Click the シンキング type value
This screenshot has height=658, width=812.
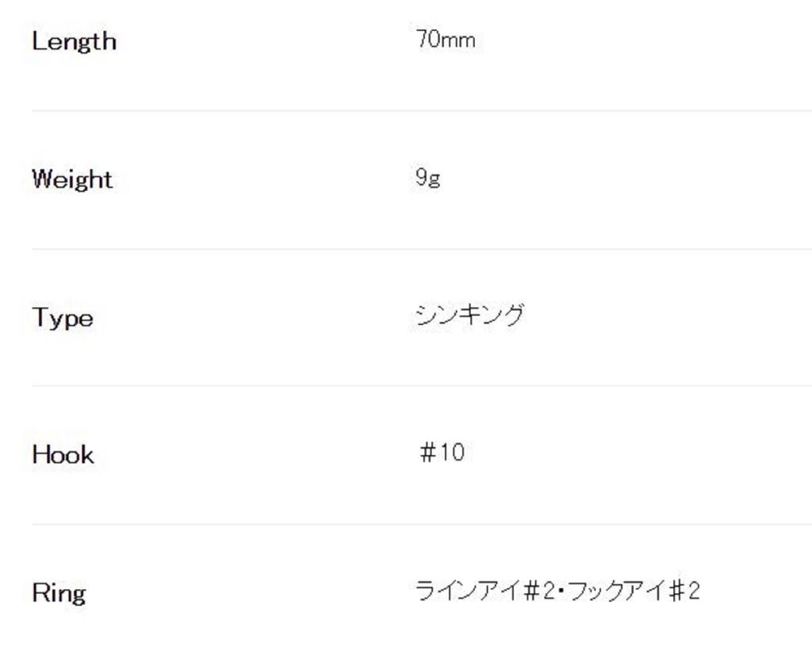click(x=469, y=316)
